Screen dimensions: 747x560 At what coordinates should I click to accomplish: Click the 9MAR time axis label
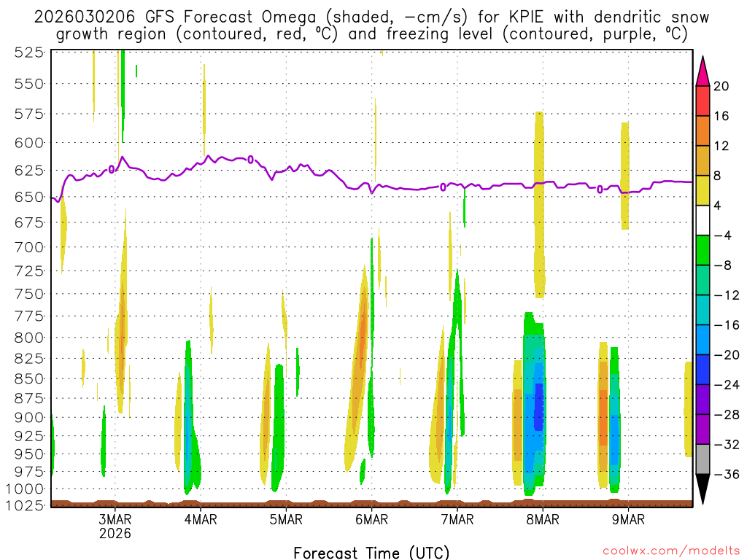(x=628, y=519)
